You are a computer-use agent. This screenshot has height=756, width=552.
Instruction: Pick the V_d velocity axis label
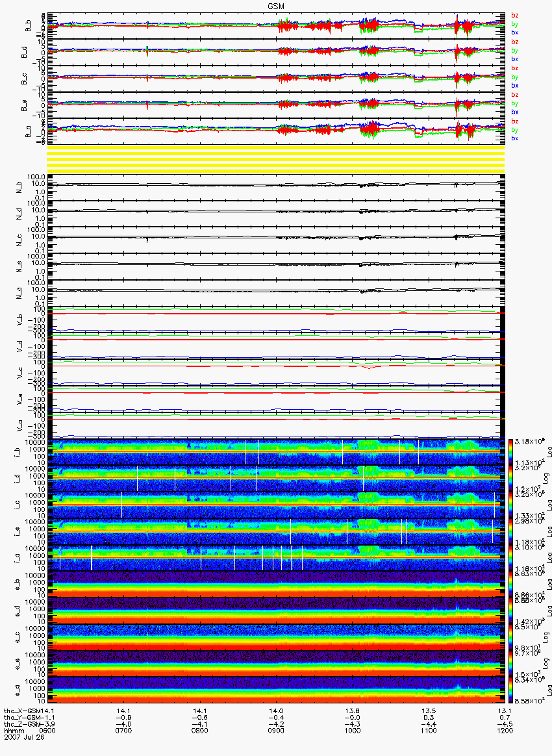coord(21,346)
